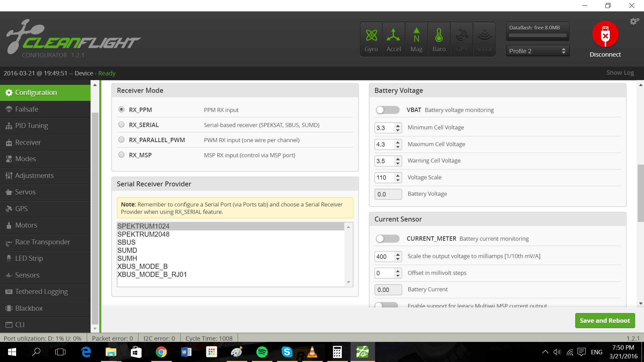Open the Profile 2 dropdown
Screen dimensions: 644x362
click(x=537, y=51)
